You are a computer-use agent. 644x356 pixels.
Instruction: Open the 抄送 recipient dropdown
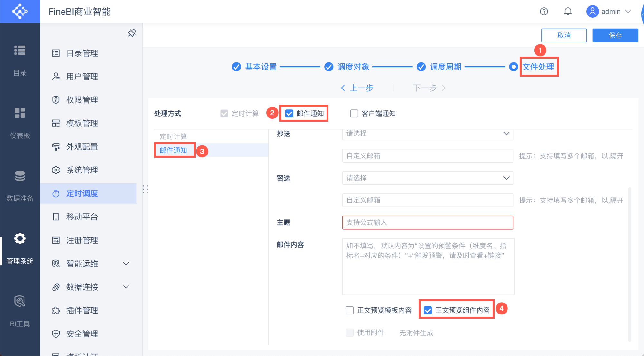coord(427,134)
